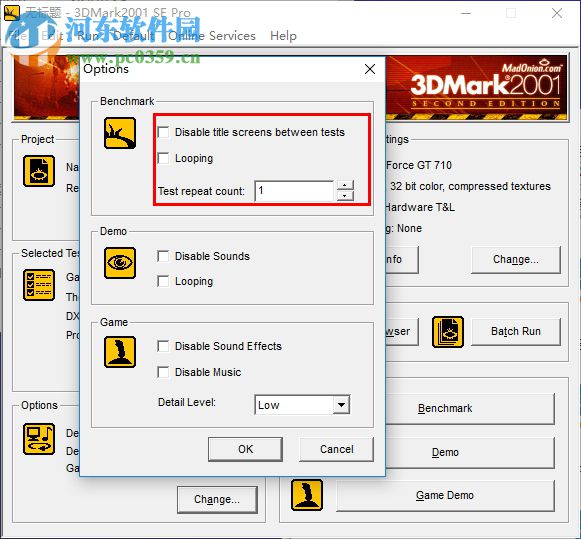581x539 pixels.
Task: Close the Options dialog with X
Action: point(370,69)
